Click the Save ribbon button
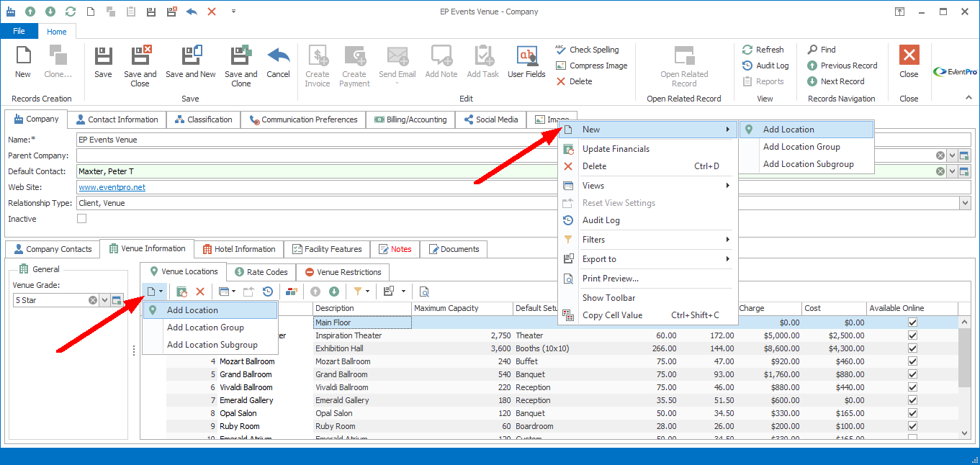The width and height of the screenshot is (980, 465). tap(103, 62)
